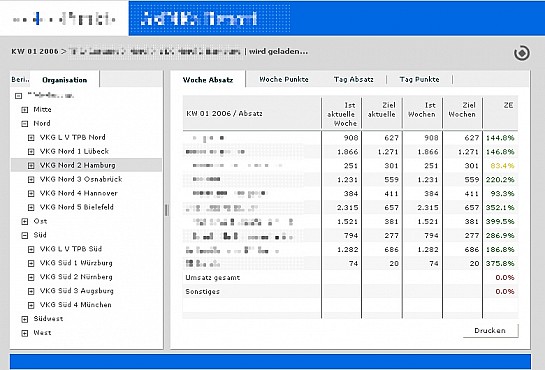
Task: Click the Drucken button
Action: pyautogui.click(x=490, y=330)
